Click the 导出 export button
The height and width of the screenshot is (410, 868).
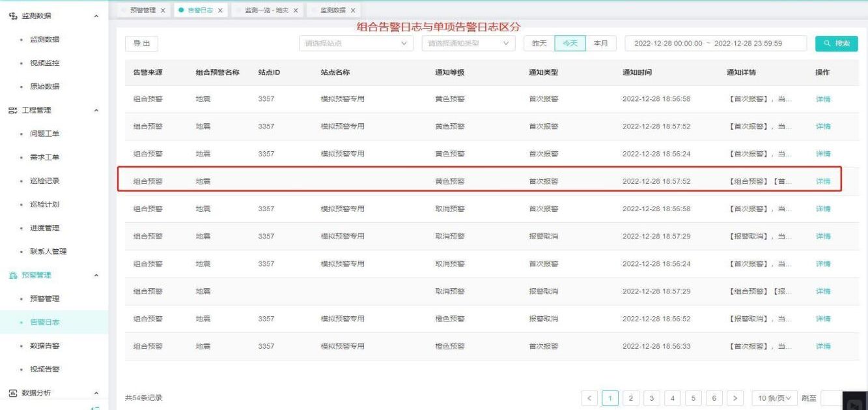pos(141,44)
